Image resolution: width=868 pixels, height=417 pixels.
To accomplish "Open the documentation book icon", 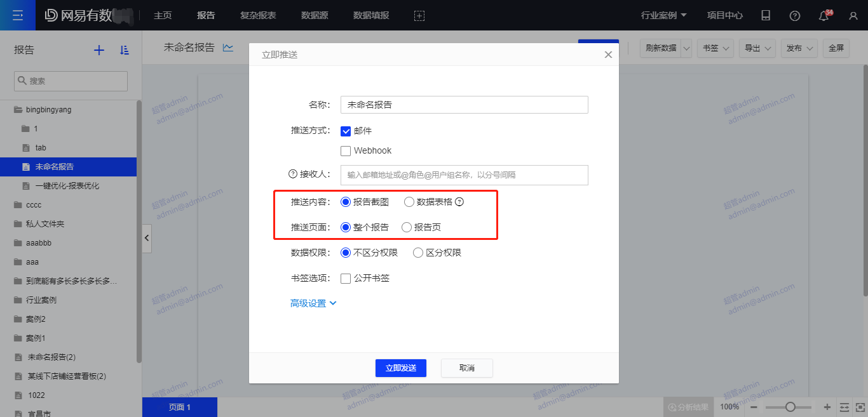I will pos(766,16).
